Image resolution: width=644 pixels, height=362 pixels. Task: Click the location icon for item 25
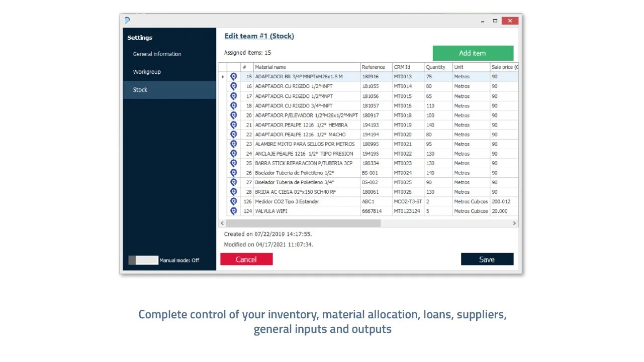[x=233, y=163]
